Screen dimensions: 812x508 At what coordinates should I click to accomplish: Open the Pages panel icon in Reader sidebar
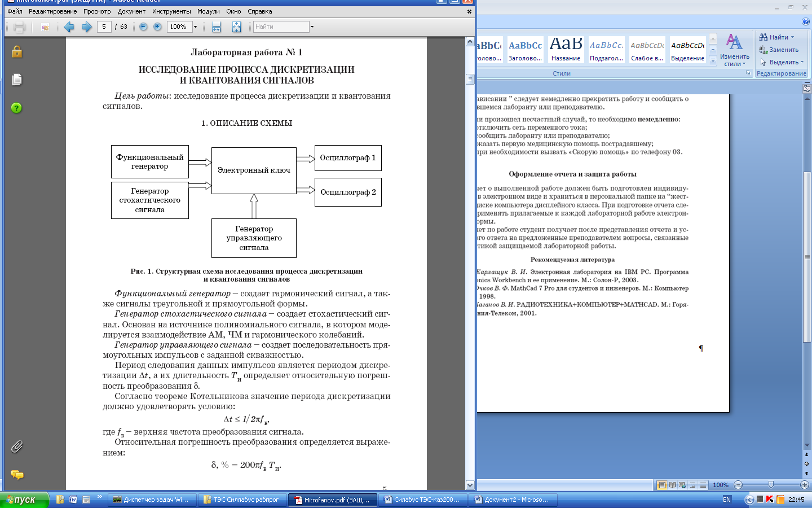pyautogui.click(x=17, y=80)
